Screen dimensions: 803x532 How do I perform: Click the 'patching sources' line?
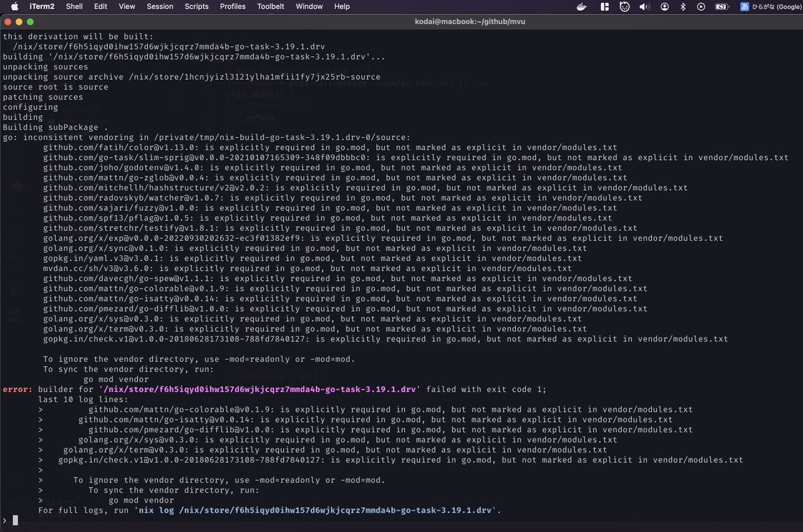click(43, 97)
